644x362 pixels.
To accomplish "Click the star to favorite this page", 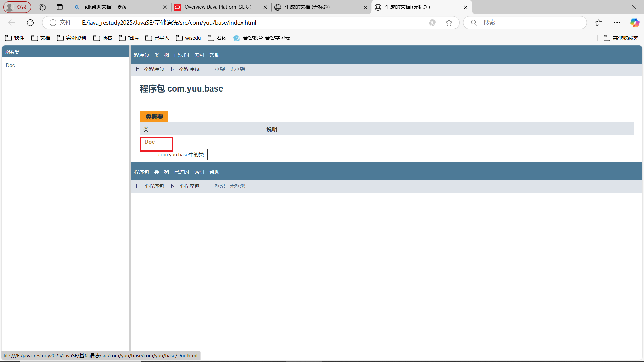I will (x=449, y=23).
